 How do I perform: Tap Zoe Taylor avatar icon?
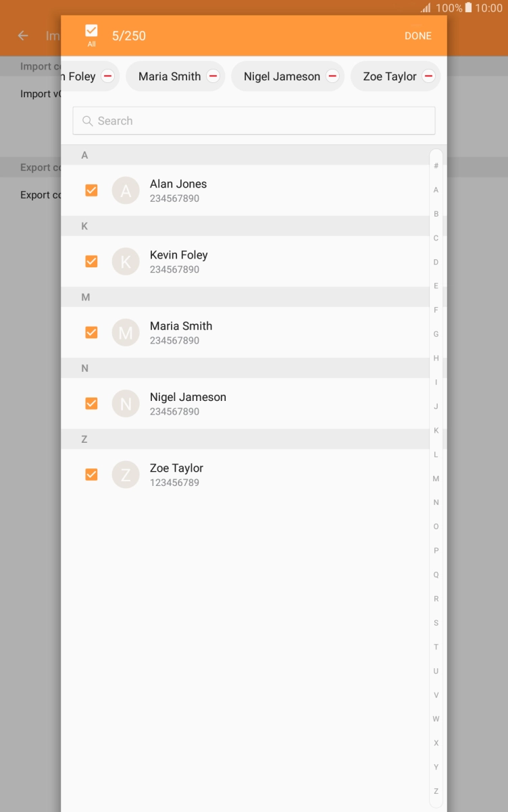click(126, 475)
